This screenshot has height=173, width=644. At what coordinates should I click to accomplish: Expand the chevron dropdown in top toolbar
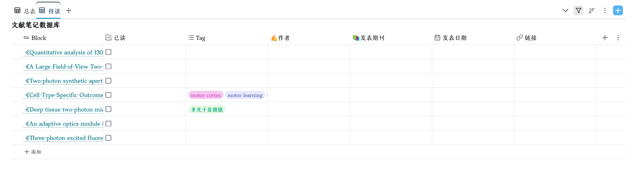565,11
